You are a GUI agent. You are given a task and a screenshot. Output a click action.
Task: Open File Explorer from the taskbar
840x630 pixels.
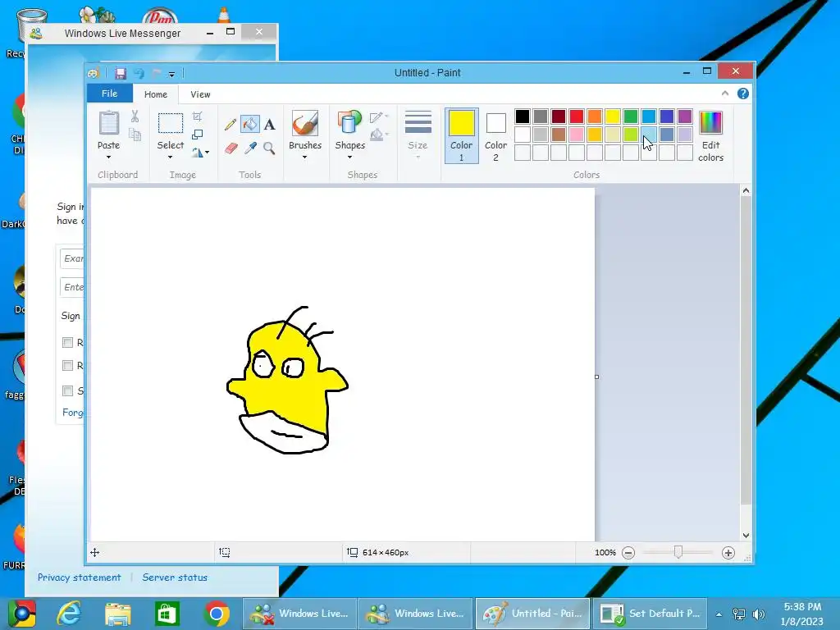click(118, 614)
